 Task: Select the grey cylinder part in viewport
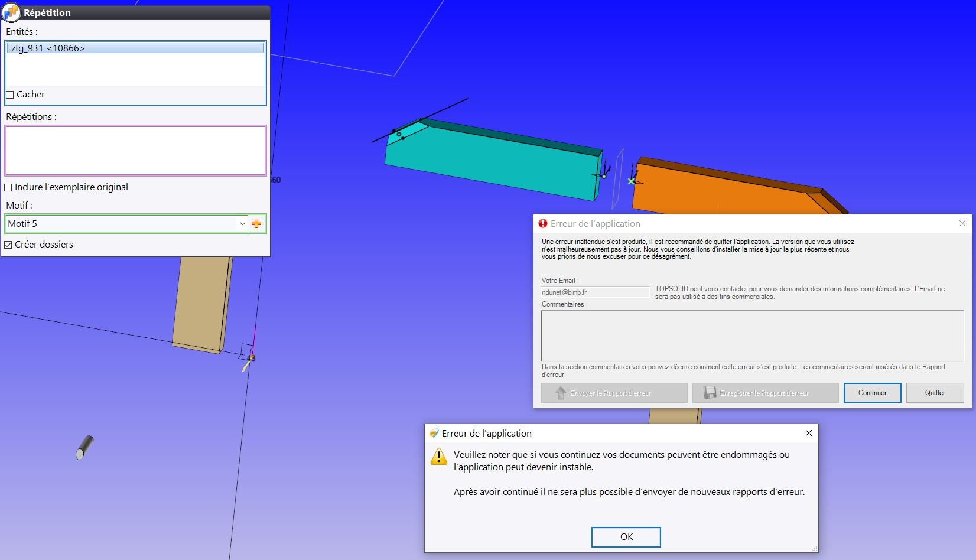click(84, 447)
